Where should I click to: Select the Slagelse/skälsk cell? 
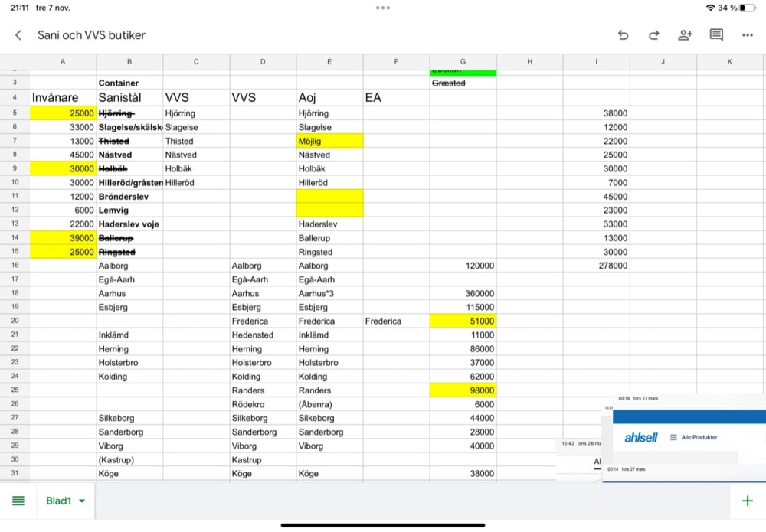(x=129, y=127)
